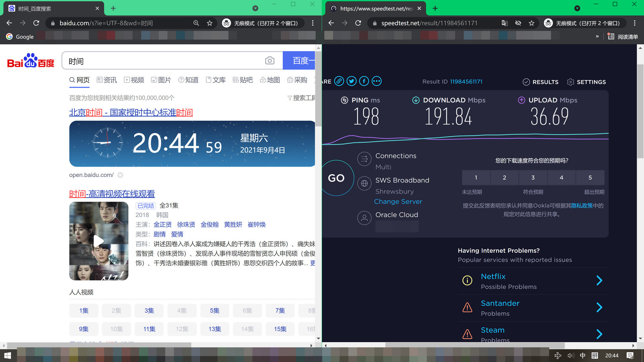Switch to the 资讯 tab on Baidu

click(x=107, y=80)
